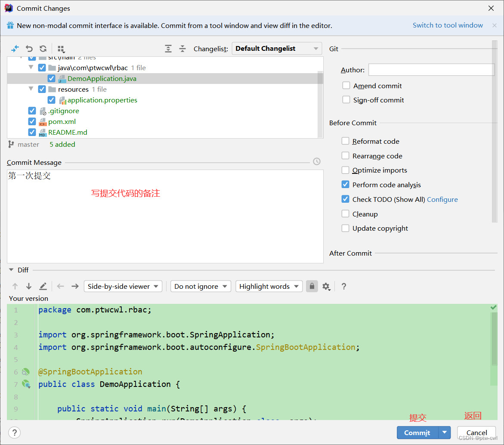Click the Cancel button

tap(476, 433)
